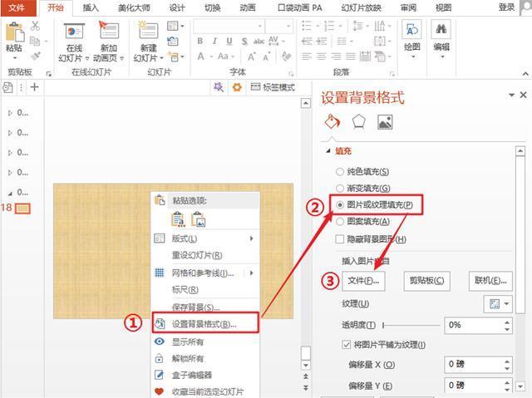The image size is (532, 398).
Task: Select Fill paint bucket tab icon
Action: click(332, 121)
